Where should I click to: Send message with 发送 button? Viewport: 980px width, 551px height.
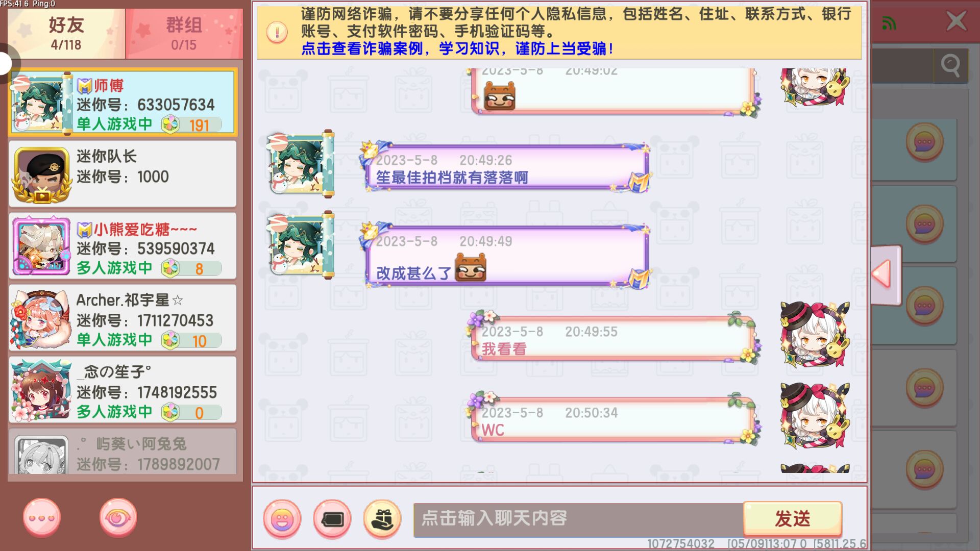tap(793, 519)
